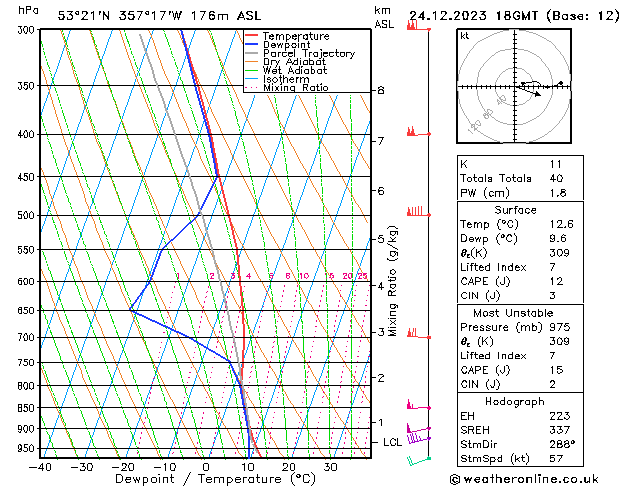
Task: Click the Surface CIN value 3
Action: [552, 296]
